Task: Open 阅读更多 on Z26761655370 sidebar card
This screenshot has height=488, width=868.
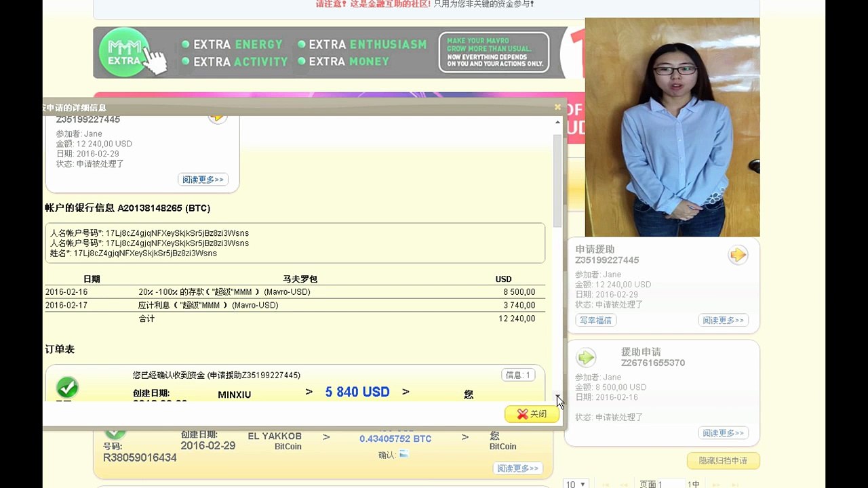Action: (723, 432)
